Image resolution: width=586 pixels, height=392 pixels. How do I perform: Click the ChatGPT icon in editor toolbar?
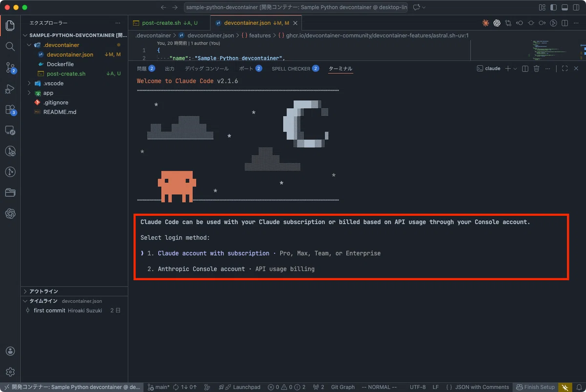click(x=497, y=23)
